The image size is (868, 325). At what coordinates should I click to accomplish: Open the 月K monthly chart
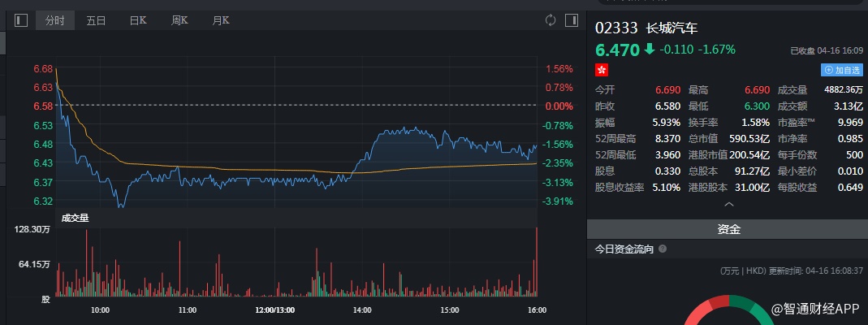coord(220,20)
